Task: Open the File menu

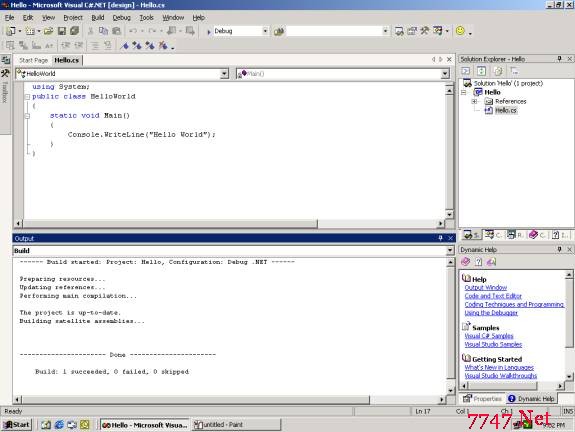Action: pyautogui.click(x=9, y=18)
